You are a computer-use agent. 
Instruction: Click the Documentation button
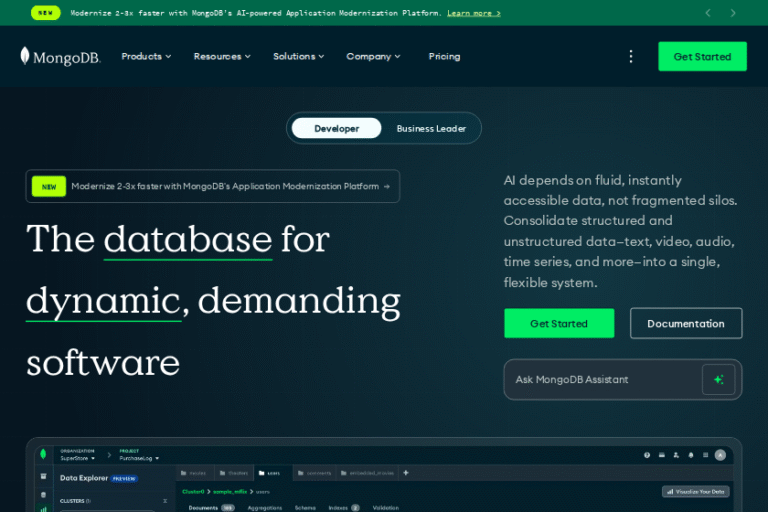685,324
